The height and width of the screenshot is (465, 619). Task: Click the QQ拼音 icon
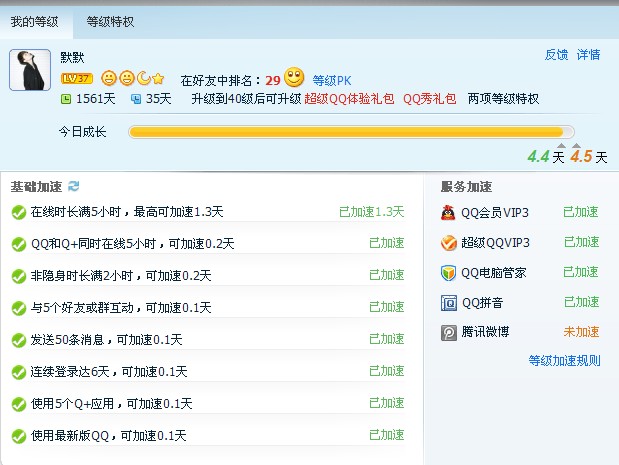pos(448,303)
